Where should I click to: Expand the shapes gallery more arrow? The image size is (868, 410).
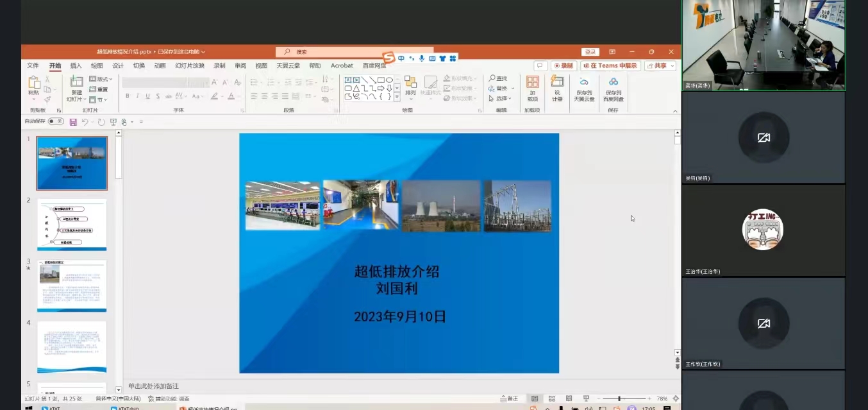(397, 97)
